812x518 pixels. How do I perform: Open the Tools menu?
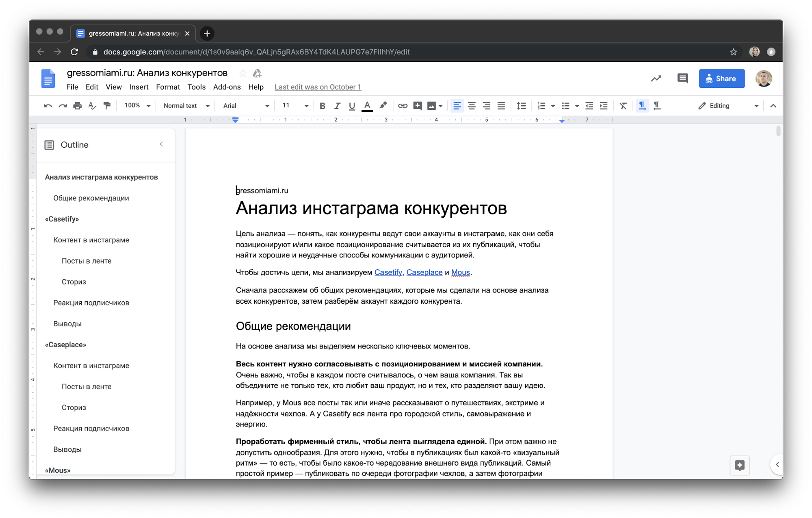pyautogui.click(x=196, y=87)
